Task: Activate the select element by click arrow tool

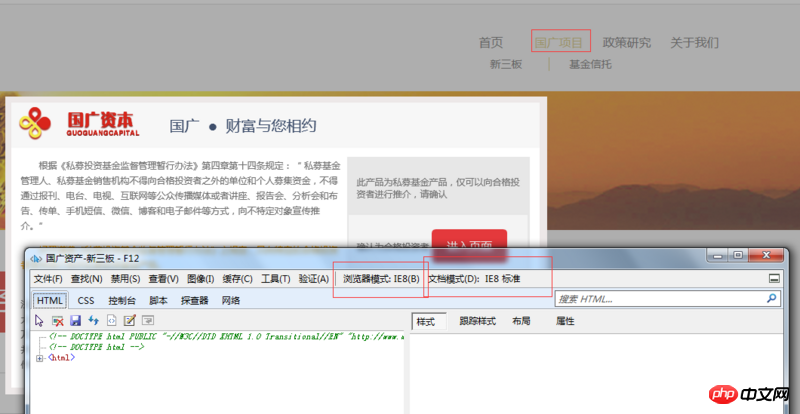Action: click(39, 321)
